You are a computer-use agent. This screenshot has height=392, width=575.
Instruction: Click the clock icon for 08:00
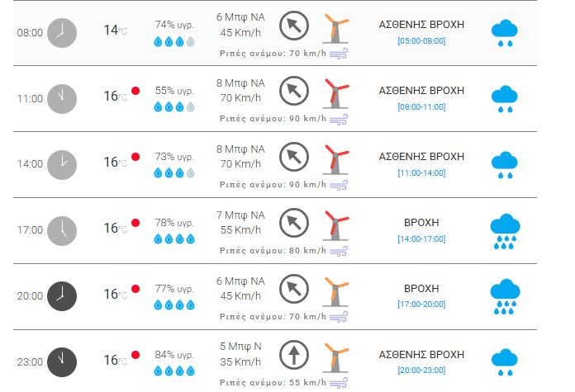(x=62, y=32)
